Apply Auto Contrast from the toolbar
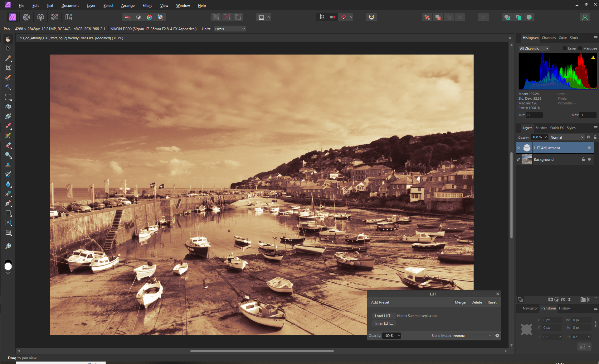 [x=139, y=17]
